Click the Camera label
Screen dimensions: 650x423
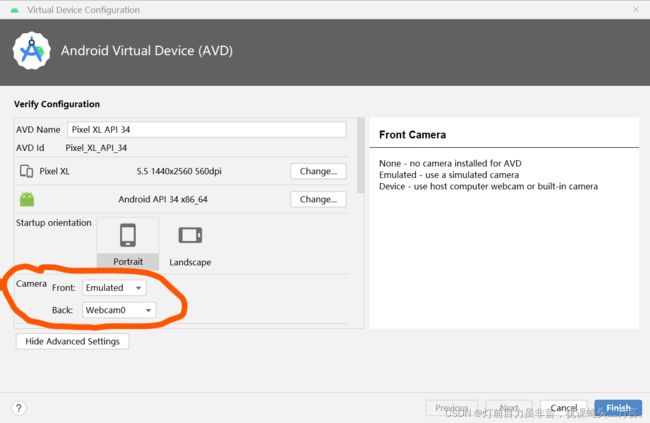pos(31,284)
